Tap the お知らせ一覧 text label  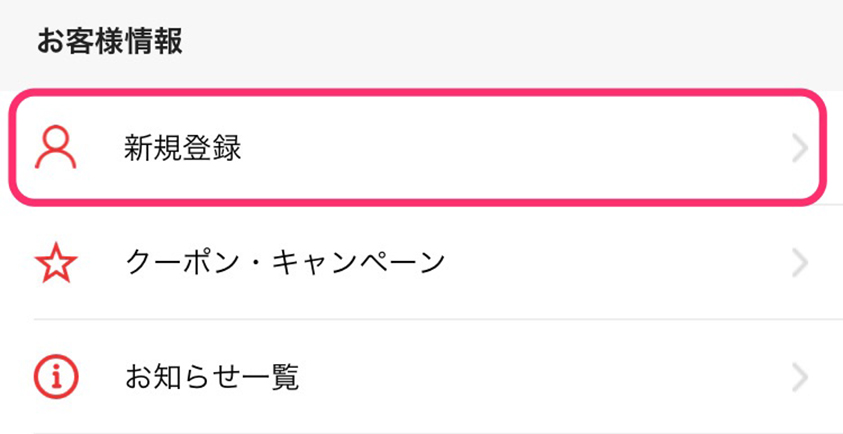click(x=212, y=378)
